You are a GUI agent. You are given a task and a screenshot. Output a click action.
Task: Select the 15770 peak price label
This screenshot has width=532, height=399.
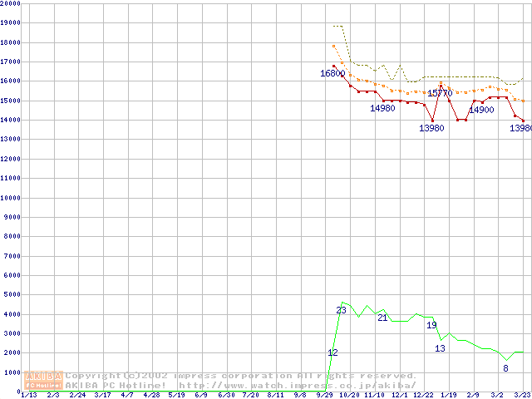pos(440,93)
